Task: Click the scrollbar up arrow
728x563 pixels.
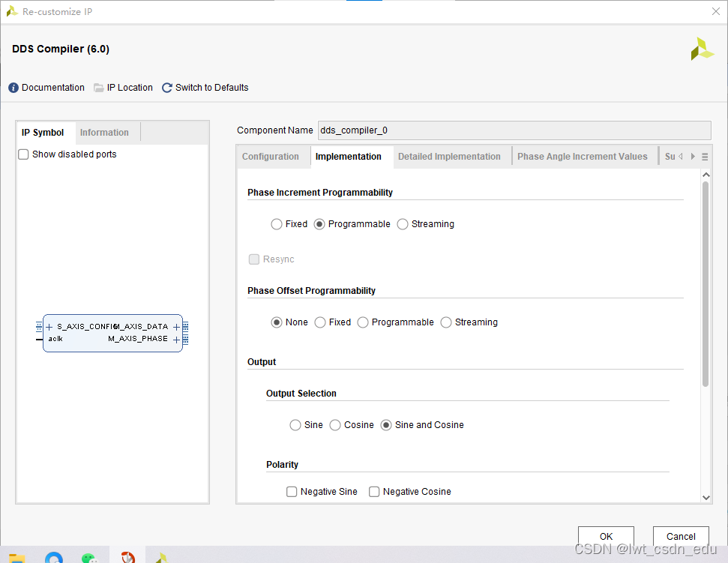Action: pyautogui.click(x=706, y=175)
